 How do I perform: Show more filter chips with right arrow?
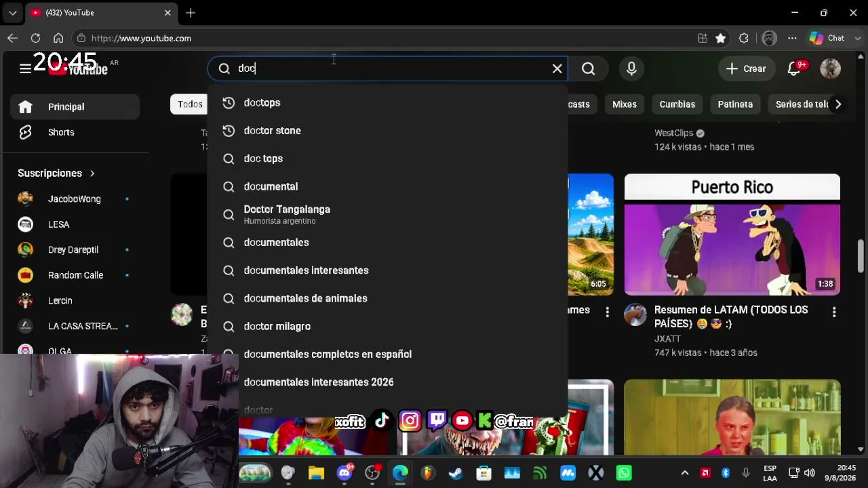pos(838,104)
